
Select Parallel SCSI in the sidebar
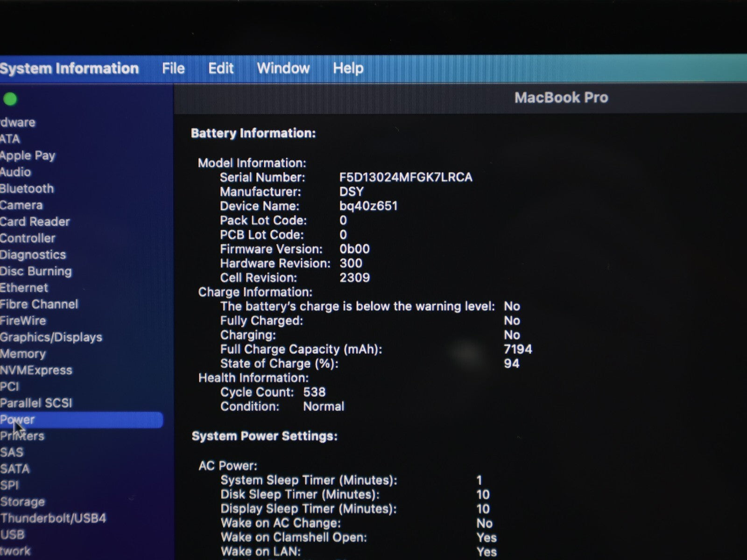pos(36,403)
